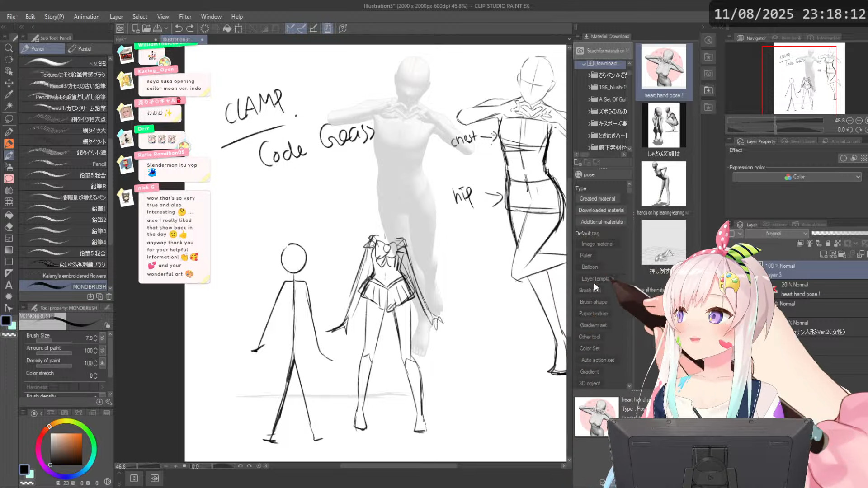The image size is (868, 488).
Task: Reset tool properties with the circular arrow icon
Action: point(99,402)
